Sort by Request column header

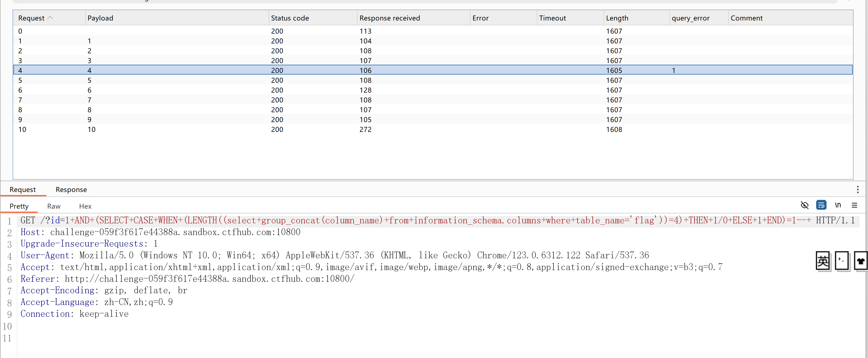tap(49, 18)
